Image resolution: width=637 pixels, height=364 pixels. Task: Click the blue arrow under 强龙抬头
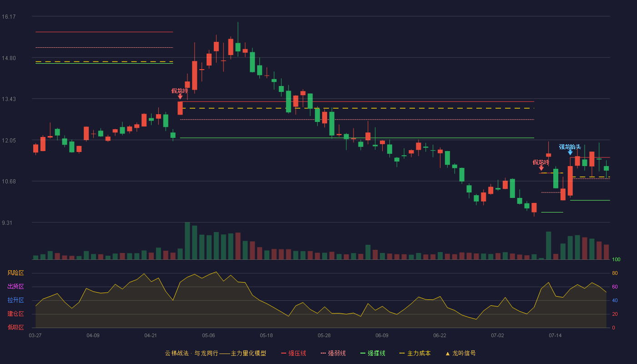(570, 152)
